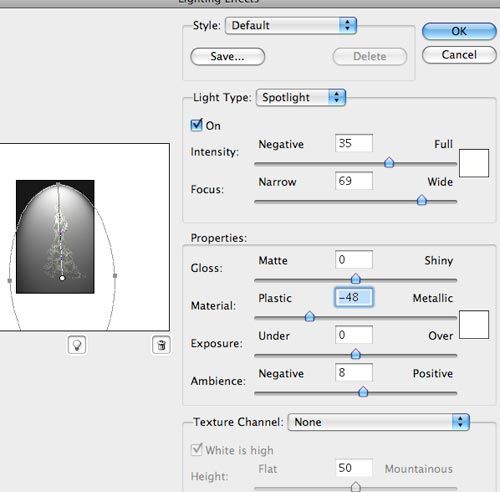Select the left ellipse handle in preview
The height and width of the screenshot is (492, 500).
(x=10, y=281)
